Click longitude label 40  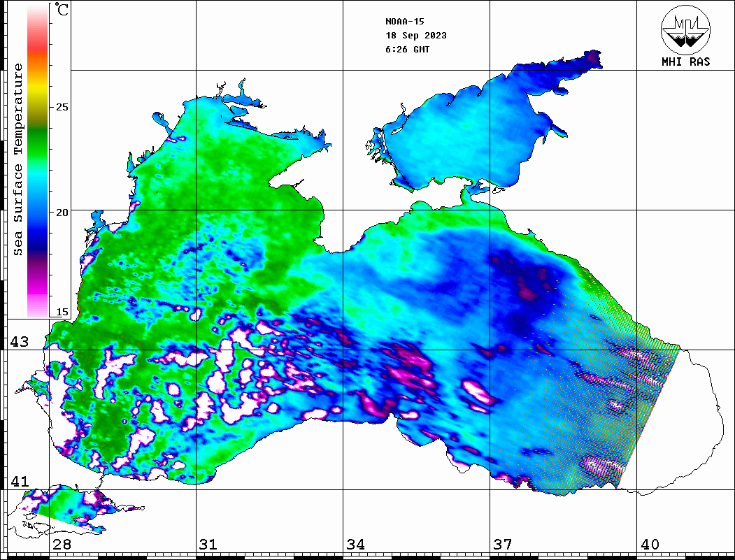[x=650, y=544]
